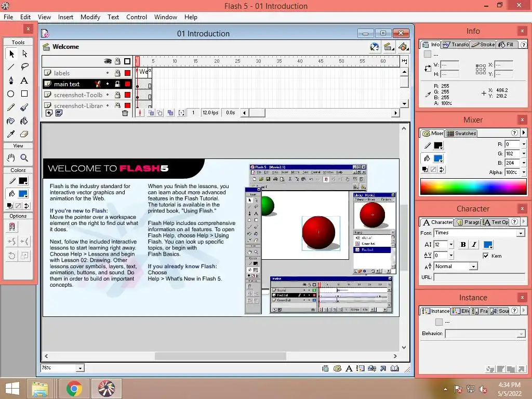
Task: Select the Hand tool
Action: click(x=11, y=158)
